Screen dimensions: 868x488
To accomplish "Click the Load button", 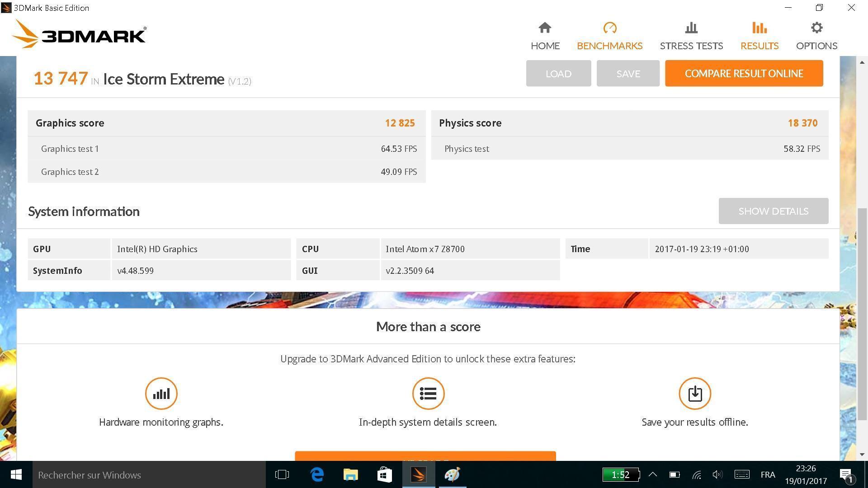I will tap(558, 74).
